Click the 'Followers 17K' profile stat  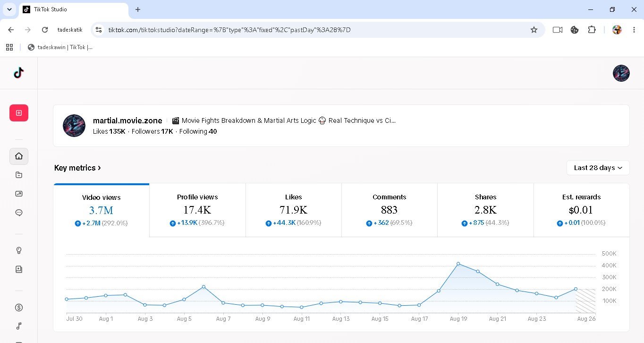(x=153, y=131)
